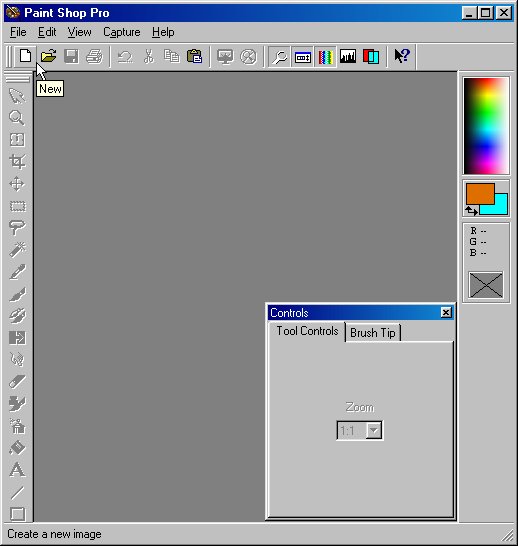518x546 pixels.
Task: Toggle the Layer Palette red-cyan button
Action: click(371, 56)
